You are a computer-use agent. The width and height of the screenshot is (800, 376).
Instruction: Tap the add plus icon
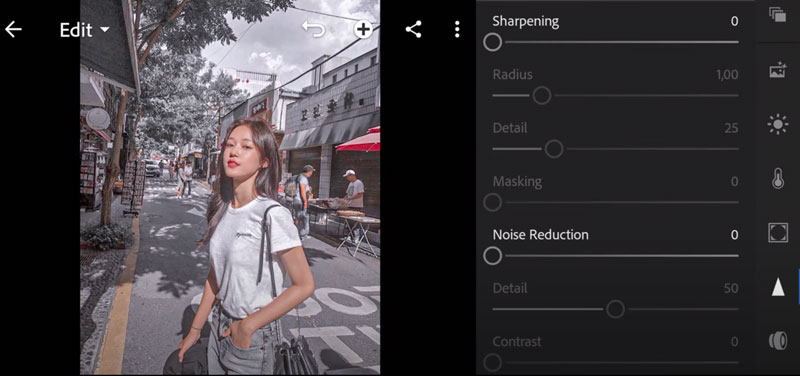[x=363, y=30]
